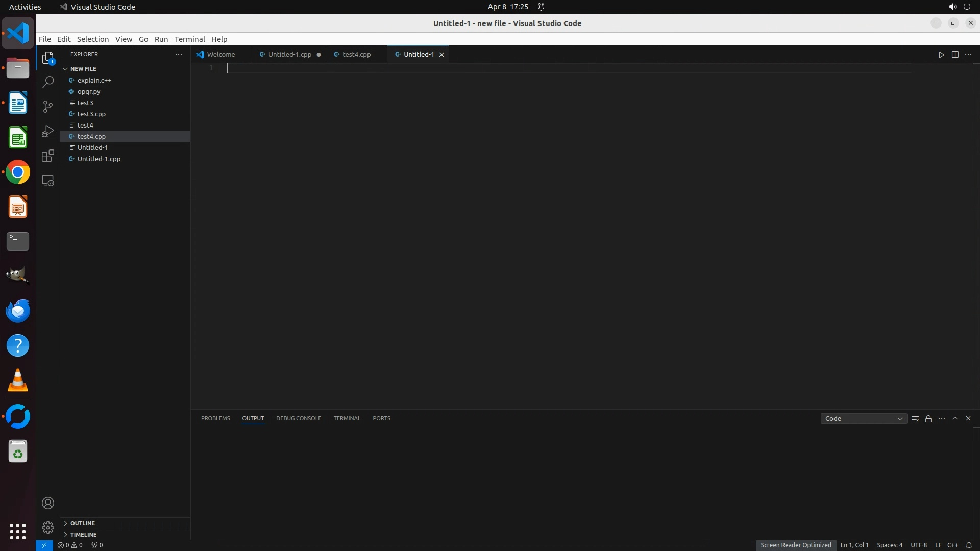Click the Run Code play icon

941,55
